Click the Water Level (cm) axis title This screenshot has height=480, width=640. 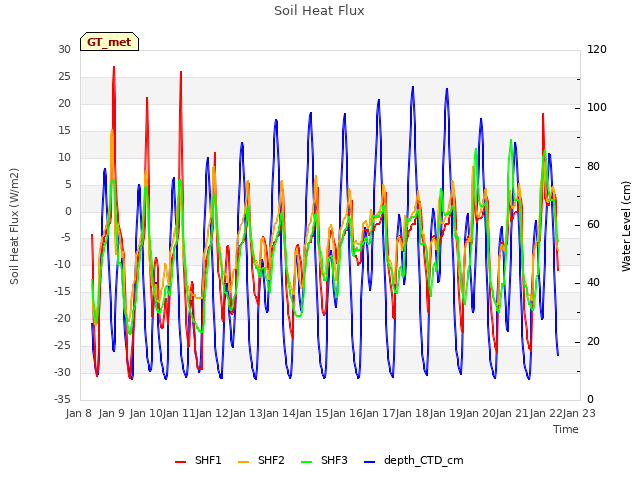click(626, 227)
